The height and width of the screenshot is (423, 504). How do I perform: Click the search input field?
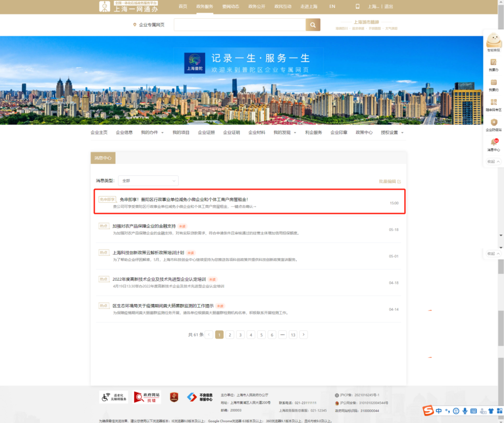click(239, 25)
